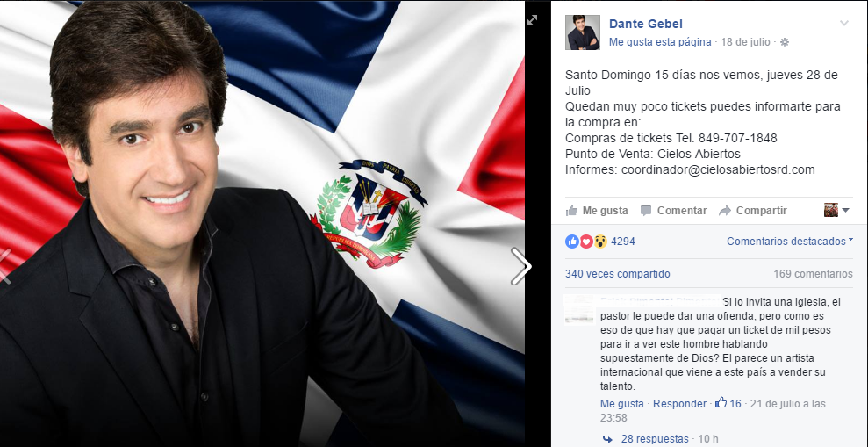Expand the 28 respuestas thread
The width and height of the screenshot is (868, 447).
pyautogui.click(x=655, y=439)
